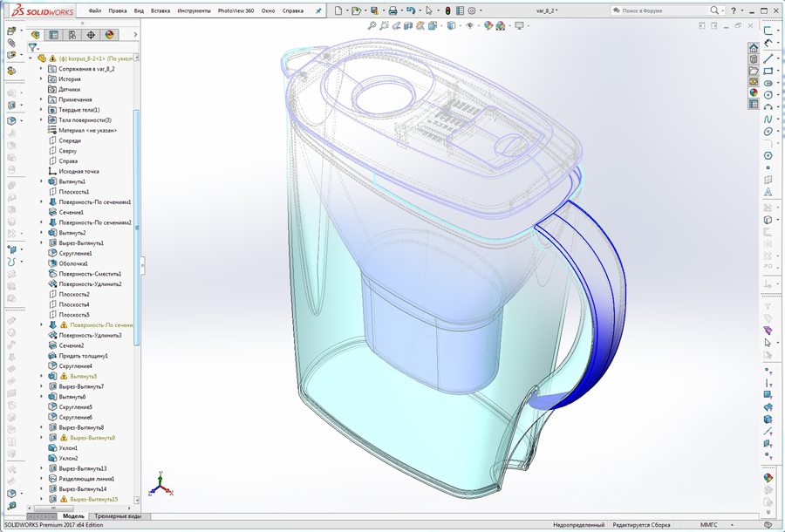Open the Файл menu
Image resolution: width=785 pixels, height=532 pixels.
(x=94, y=10)
